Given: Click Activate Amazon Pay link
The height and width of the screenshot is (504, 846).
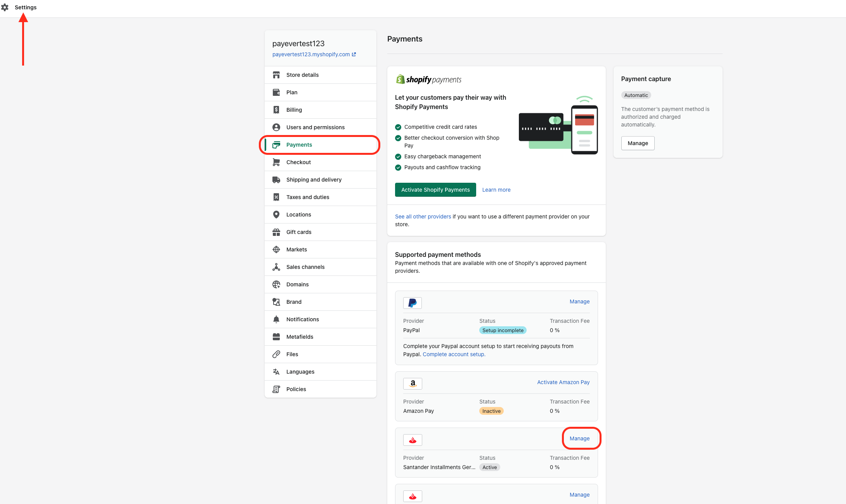Looking at the screenshot, I should click(x=563, y=382).
